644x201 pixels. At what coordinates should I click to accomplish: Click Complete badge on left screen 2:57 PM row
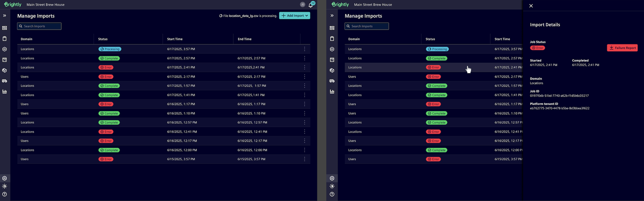[109, 58]
